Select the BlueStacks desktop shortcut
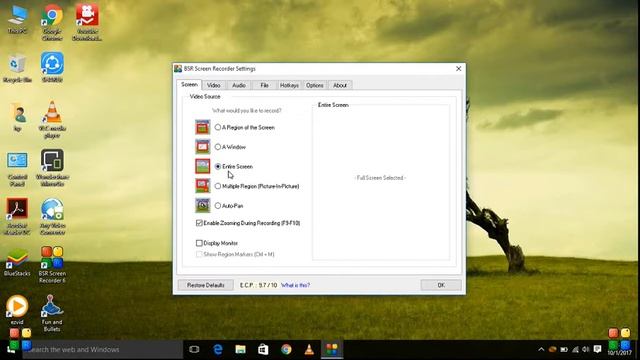The image size is (640, 360). point(18,262)
